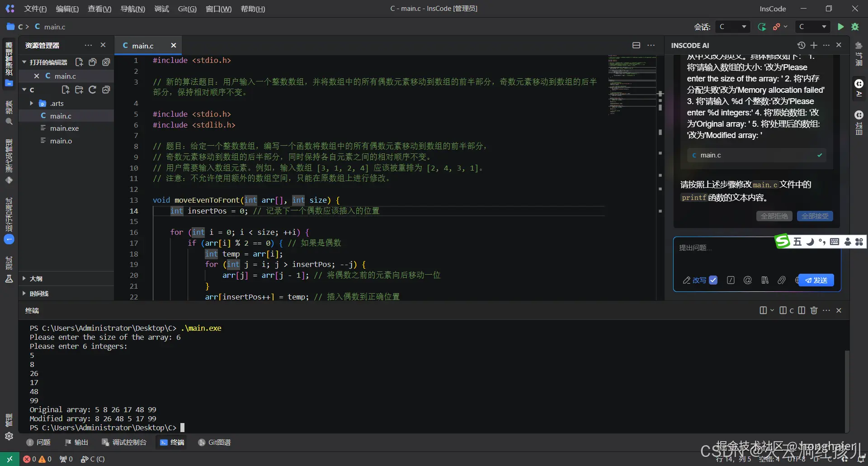The width and height of the screenshot is (868, 466).
Task: Collapse the Open Editors (打开的编辑器) section
Action: click(24, 62)
